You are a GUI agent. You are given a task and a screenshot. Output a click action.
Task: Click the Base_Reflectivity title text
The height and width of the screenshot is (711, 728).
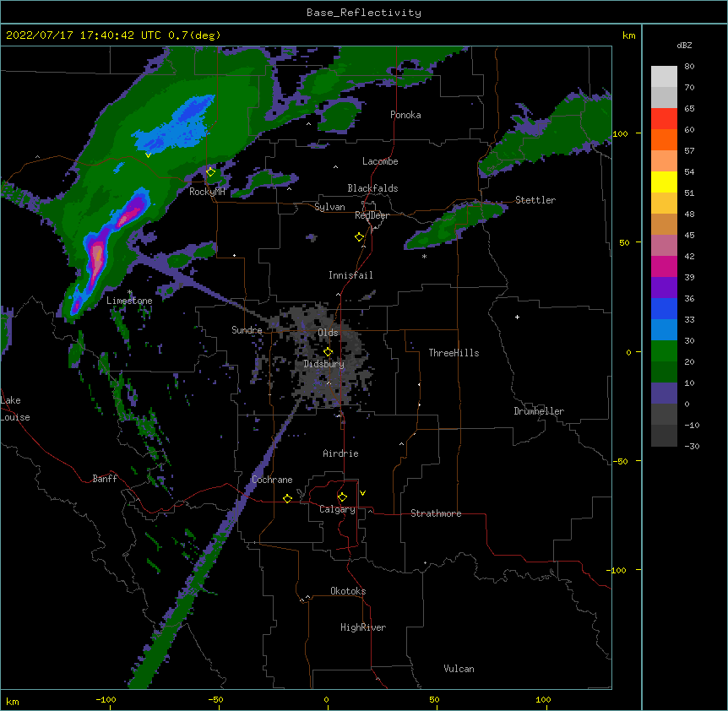[364, 13]
